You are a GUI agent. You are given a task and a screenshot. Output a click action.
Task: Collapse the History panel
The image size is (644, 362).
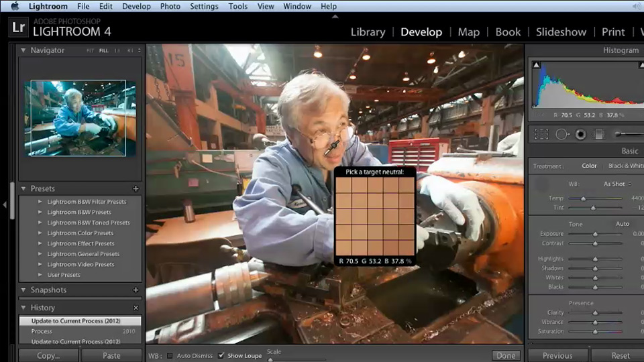point(23,308)
